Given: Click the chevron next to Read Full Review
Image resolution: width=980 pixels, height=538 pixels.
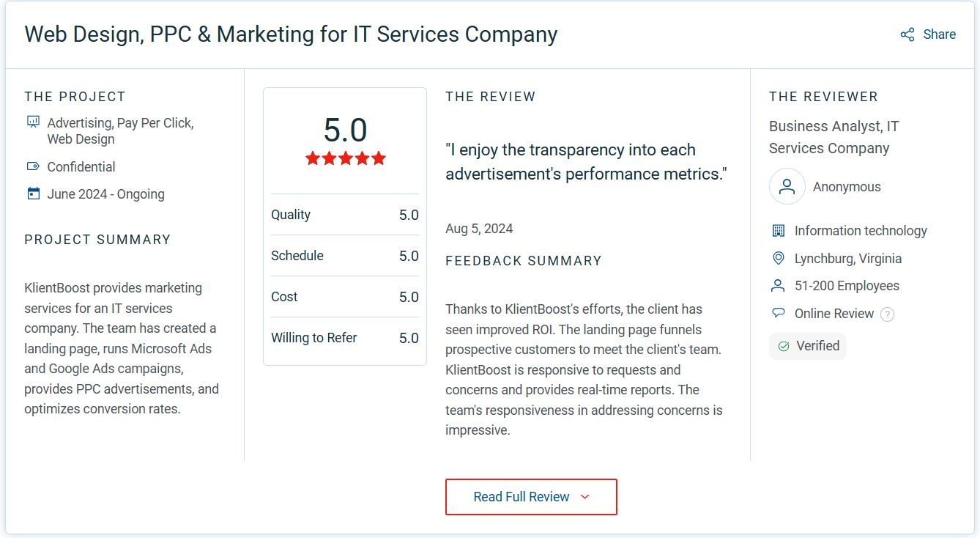Looking at the screenshot, I should [x=584, y=496].
